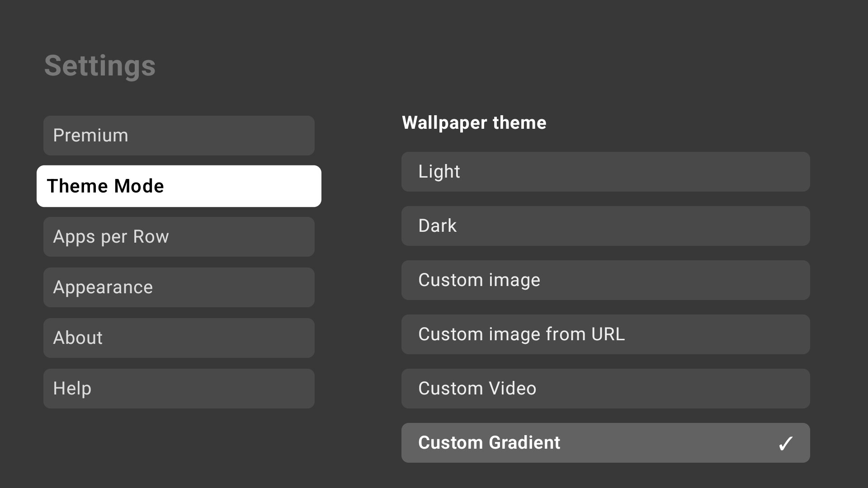Screen dimensions: 868x488
Task: Open the Premium settings section
Action: 179,136
